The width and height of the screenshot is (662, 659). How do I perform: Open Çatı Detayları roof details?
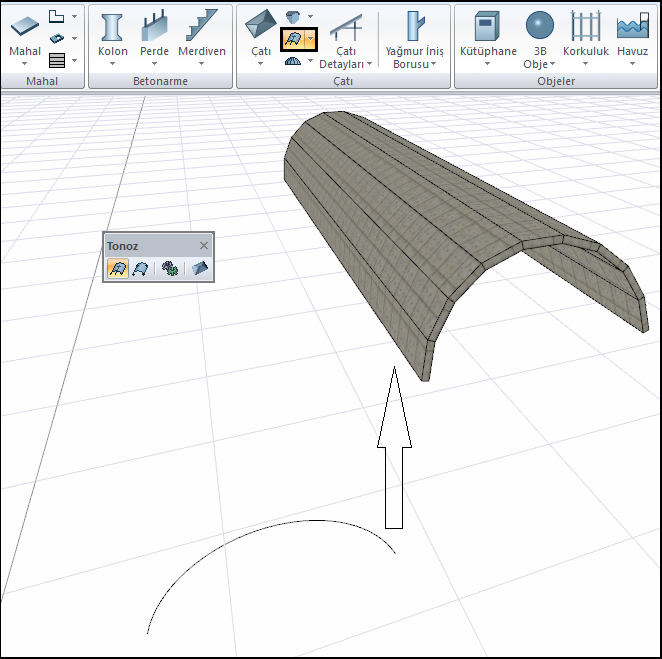pos(346,27)
